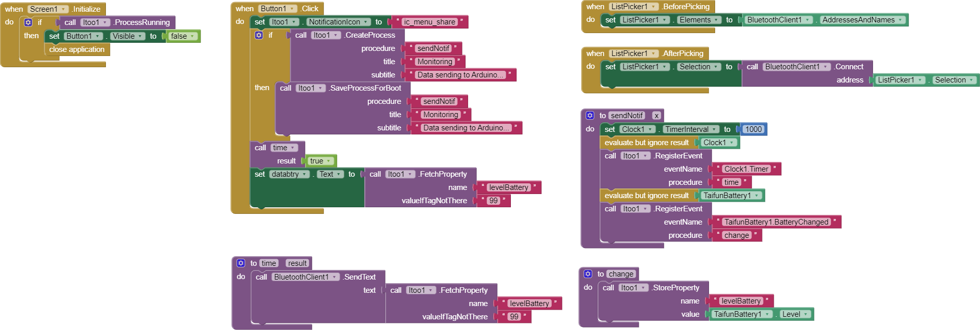Open Selection dropdown in the address socket
980x330 pixels.
[955, 80]
